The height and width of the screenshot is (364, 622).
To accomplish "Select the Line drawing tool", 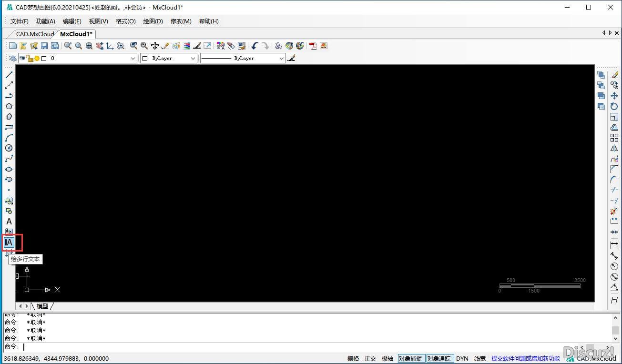I will tap(9, 75).
